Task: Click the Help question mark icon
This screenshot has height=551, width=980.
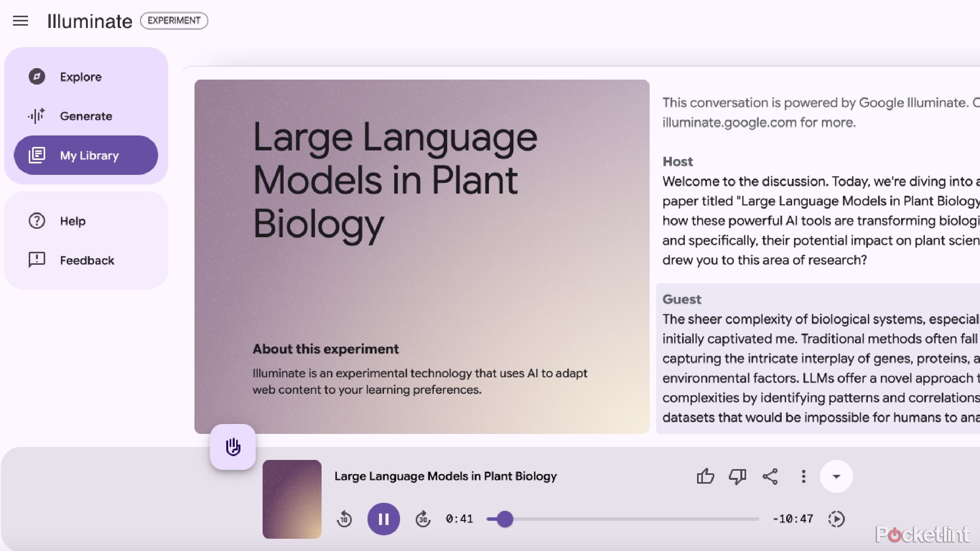Action: [x=37, y=221]
